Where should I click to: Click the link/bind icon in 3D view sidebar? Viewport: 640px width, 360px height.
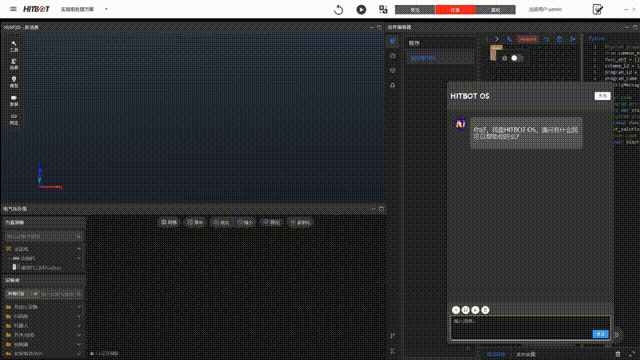pyautogui.click(x=14, y=119)
